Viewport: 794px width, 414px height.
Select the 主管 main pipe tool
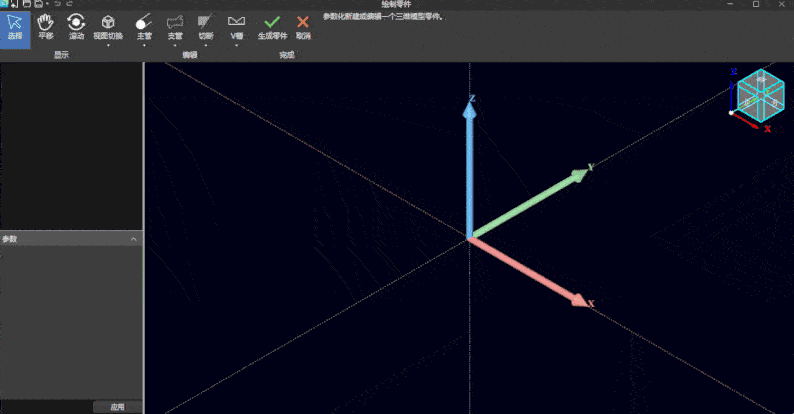click(x=144, y=27)
